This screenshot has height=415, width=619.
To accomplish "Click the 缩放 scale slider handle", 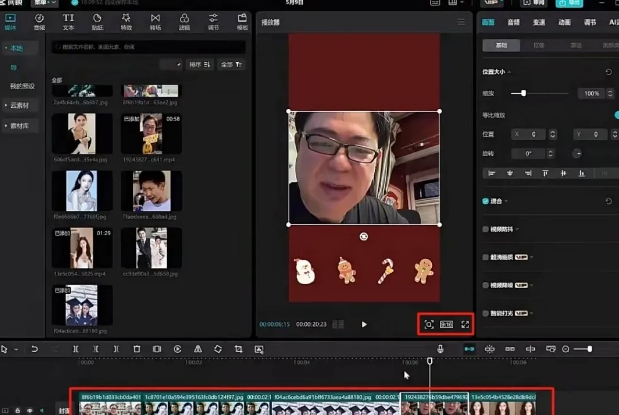I will click(x=523, y=94).
